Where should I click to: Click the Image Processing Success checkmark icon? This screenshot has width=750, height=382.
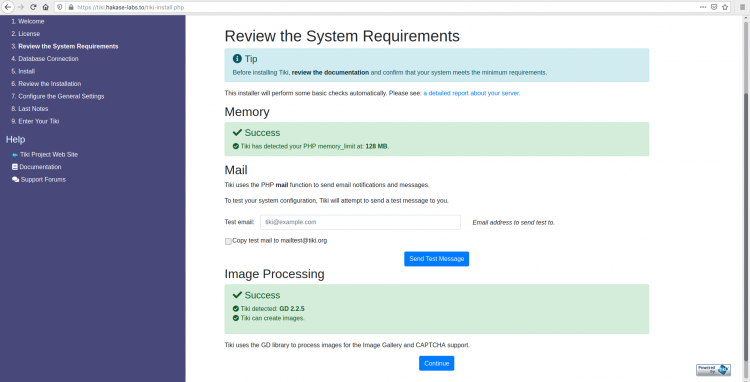[x=237, y=295]
